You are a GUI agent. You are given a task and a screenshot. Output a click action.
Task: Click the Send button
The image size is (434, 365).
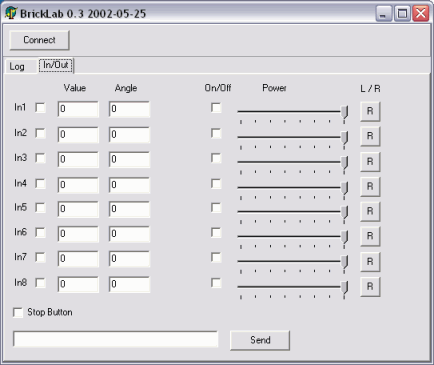(x=260, y=340)
